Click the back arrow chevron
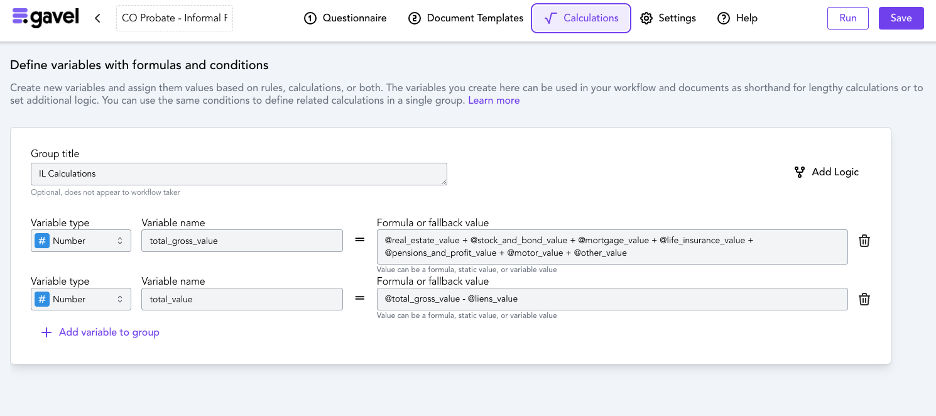936x416 pixels. point(97,18)
